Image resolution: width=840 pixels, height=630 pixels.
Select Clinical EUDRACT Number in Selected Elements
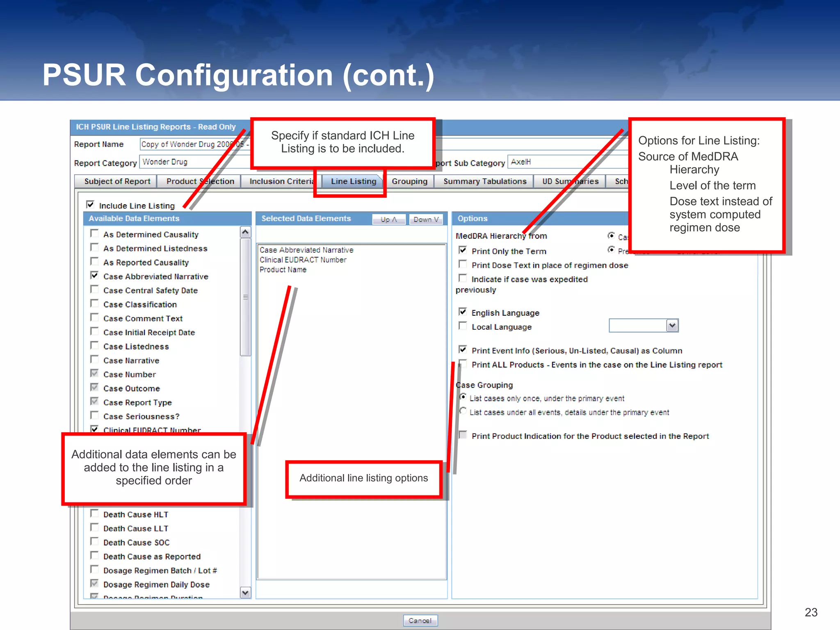click(x=303, y=260)
